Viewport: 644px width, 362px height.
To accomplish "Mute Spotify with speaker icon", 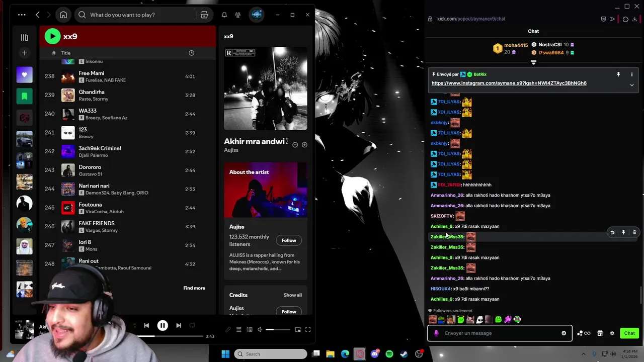I will (x=260, y=330).
